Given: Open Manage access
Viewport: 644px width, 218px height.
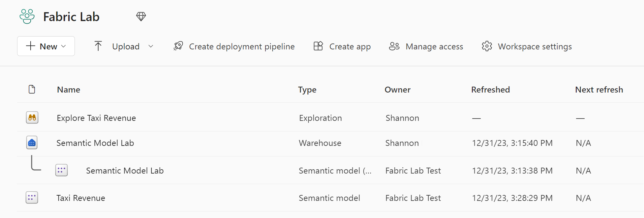Looking at the screenshot, I should click(x=434, y=46).
